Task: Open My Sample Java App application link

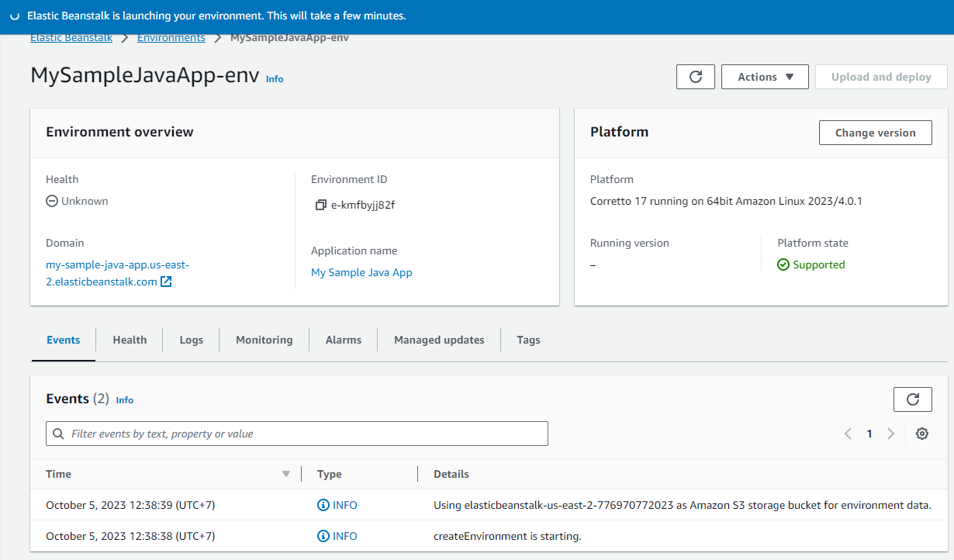Action: (361, 272)
